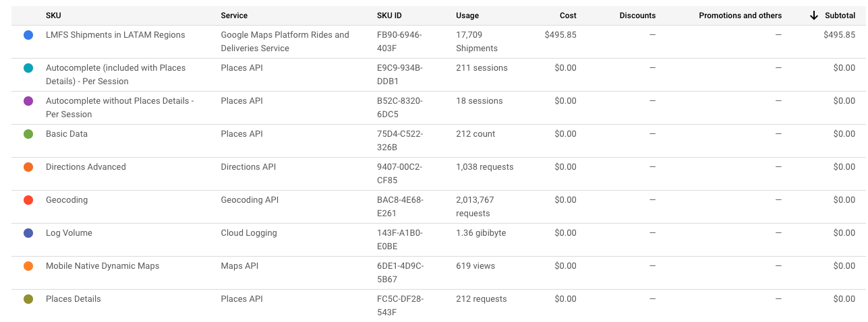Sort the table by SKU column header
Screen dimensions: 868x322
[x=53, y=15]
